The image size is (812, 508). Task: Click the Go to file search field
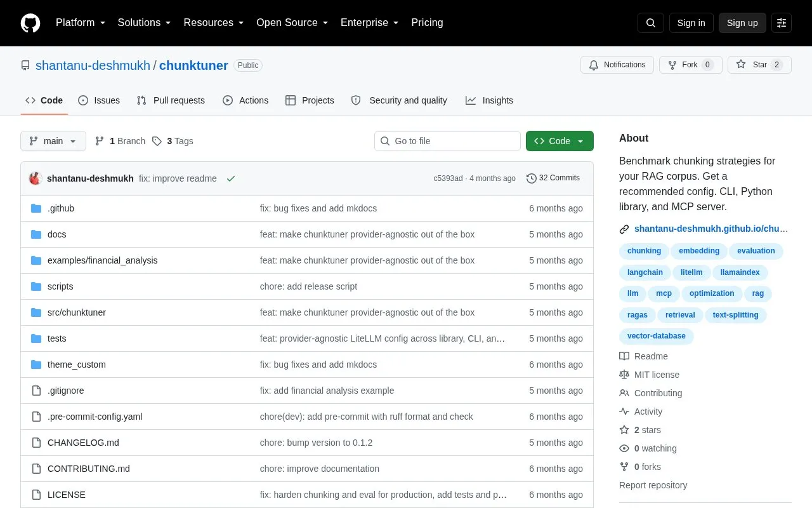[447, 141]
